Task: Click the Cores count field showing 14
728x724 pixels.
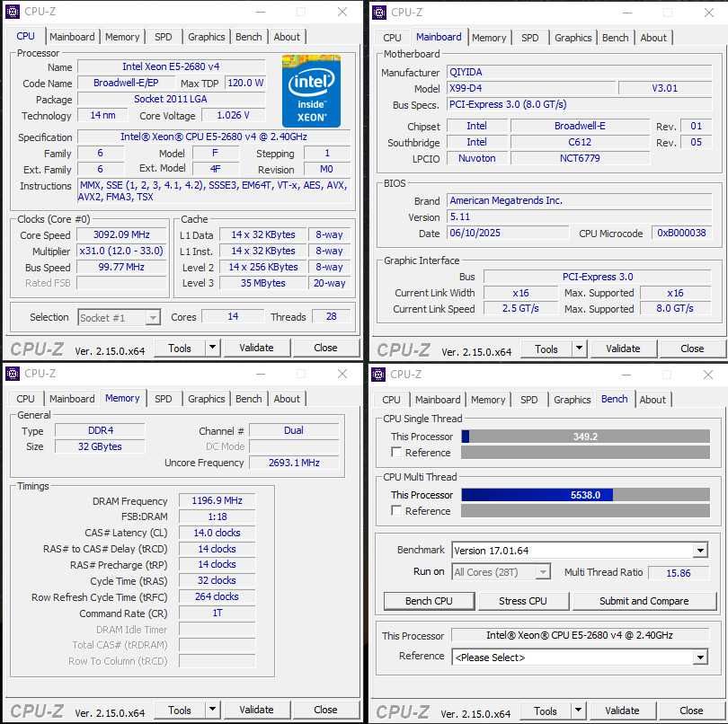Action: (233, 316)
